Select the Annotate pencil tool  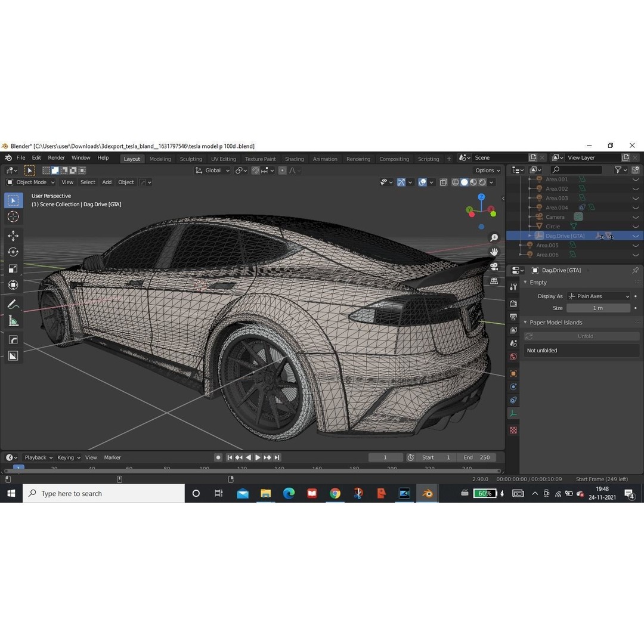[13, 304]
